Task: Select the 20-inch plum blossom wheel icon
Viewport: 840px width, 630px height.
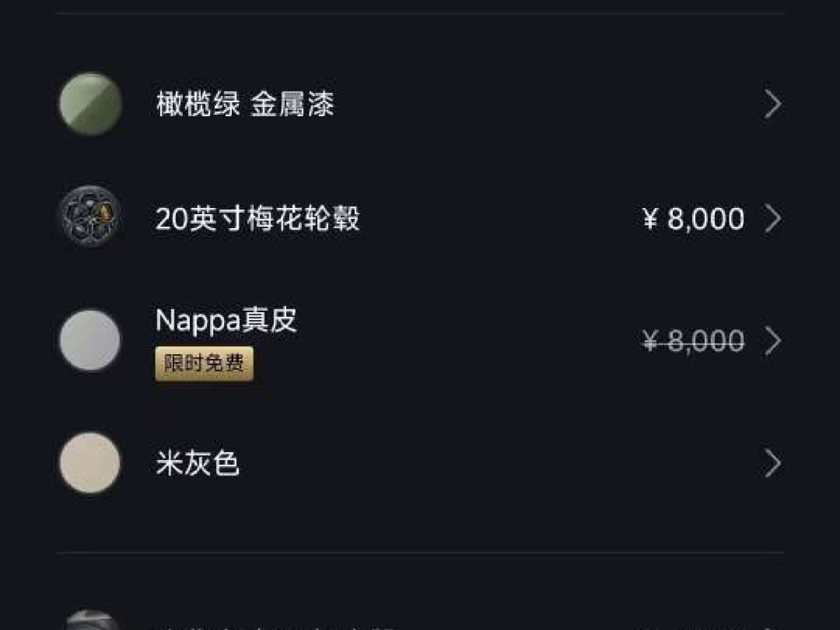Action: point(90,218)
